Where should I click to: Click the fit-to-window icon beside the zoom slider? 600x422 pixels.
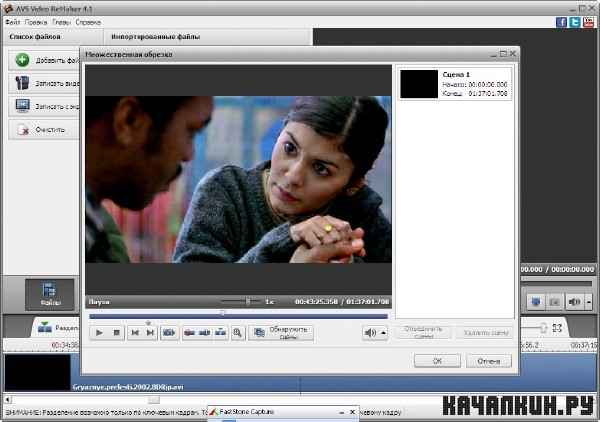tap(557, 328)
